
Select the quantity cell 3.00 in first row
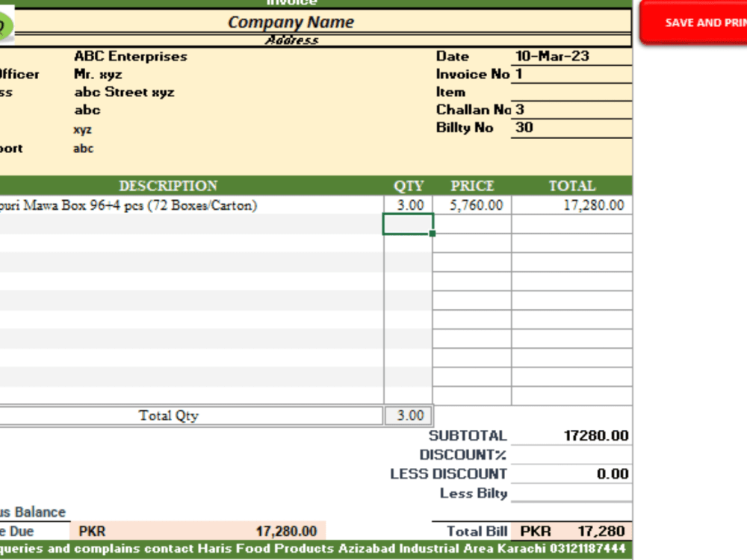(409, 205)
